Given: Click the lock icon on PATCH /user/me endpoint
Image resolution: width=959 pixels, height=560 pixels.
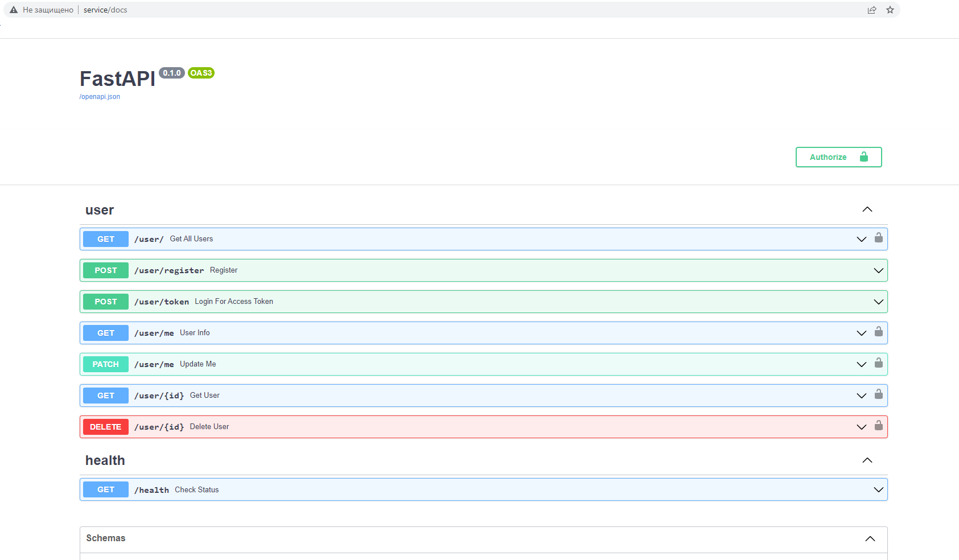Looking at the screenshot, I should tap(878, 364).
